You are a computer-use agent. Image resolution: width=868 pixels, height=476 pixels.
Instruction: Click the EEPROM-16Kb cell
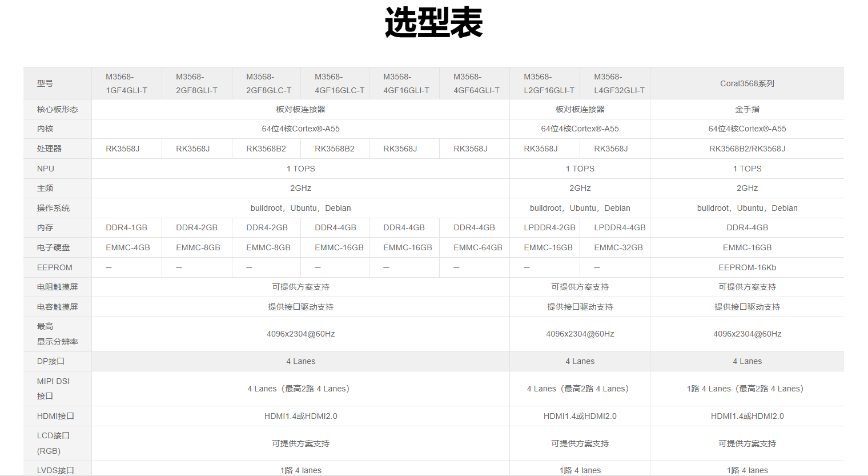click(x=747, y=267)
